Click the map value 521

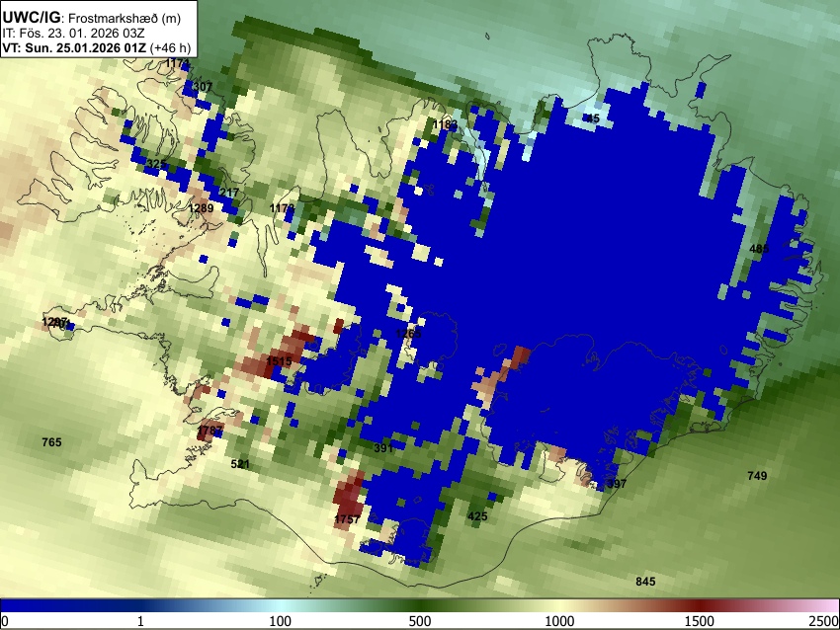(240, 464)
